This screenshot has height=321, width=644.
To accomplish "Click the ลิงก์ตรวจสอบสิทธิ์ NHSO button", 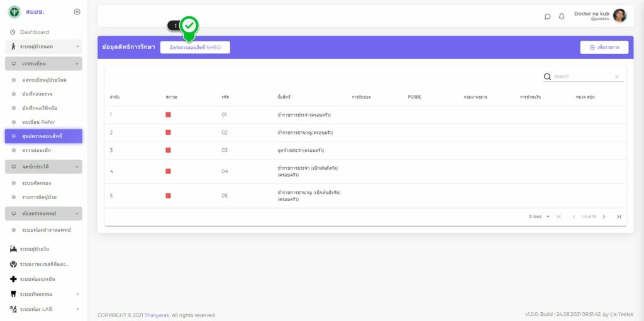I will click(195, 47).
